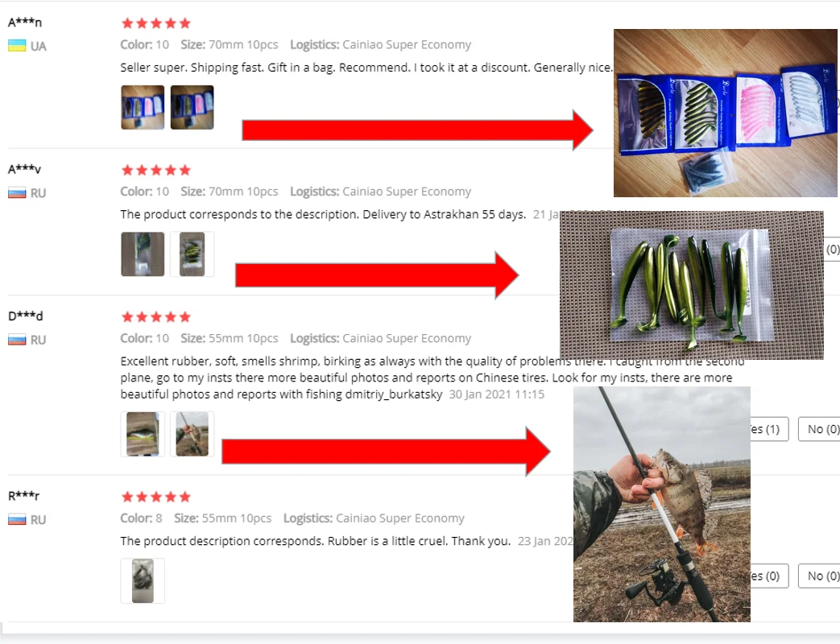The width and height of the screenshot is (840, 644).
Task: Open second review thumbnail from A***n
Action: pyautogui.click(x=192, y=107)
